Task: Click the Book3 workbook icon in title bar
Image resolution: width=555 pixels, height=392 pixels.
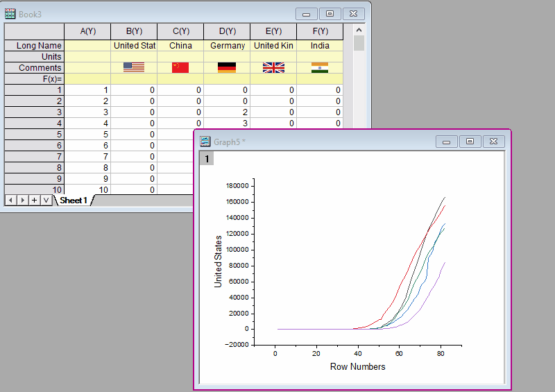Action: coord(10,14)
